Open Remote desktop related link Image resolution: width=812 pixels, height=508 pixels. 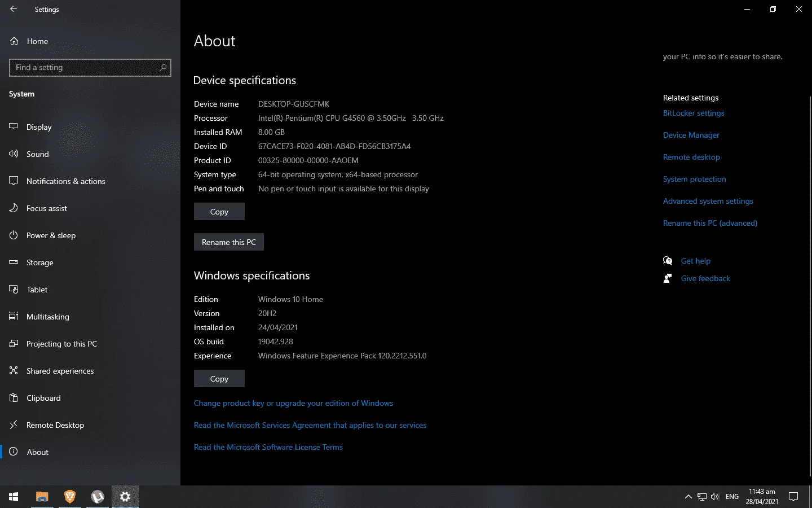[691, 157]
